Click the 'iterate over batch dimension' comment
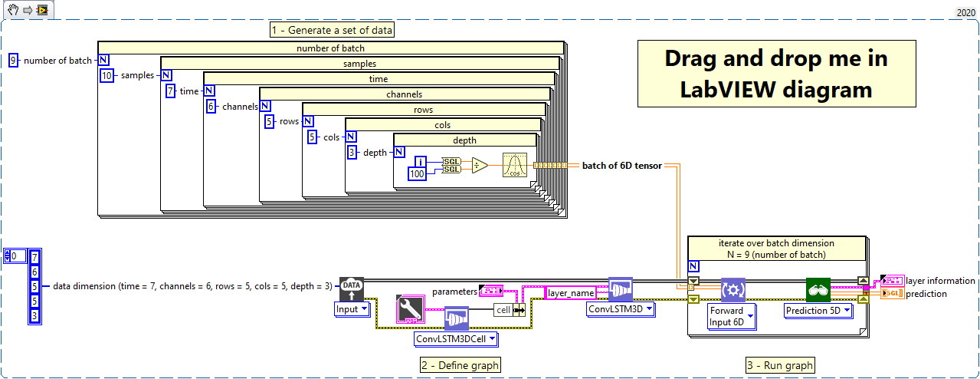This screenshot has width=980, height=379. (775, 248)
